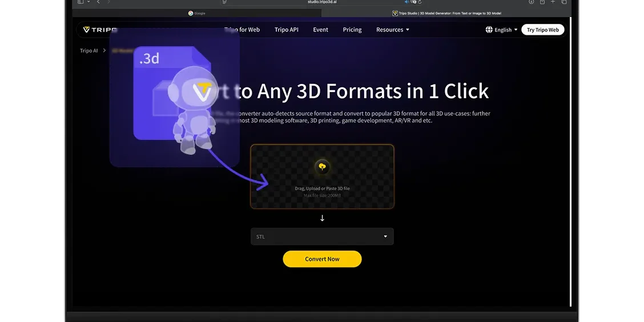Expand the STL output format dropdown

point(322,236)
